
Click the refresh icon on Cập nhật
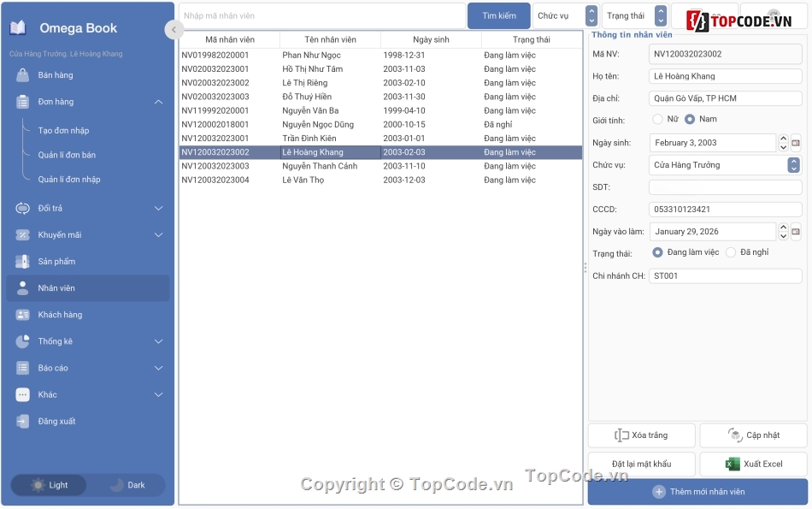point(735,435)
